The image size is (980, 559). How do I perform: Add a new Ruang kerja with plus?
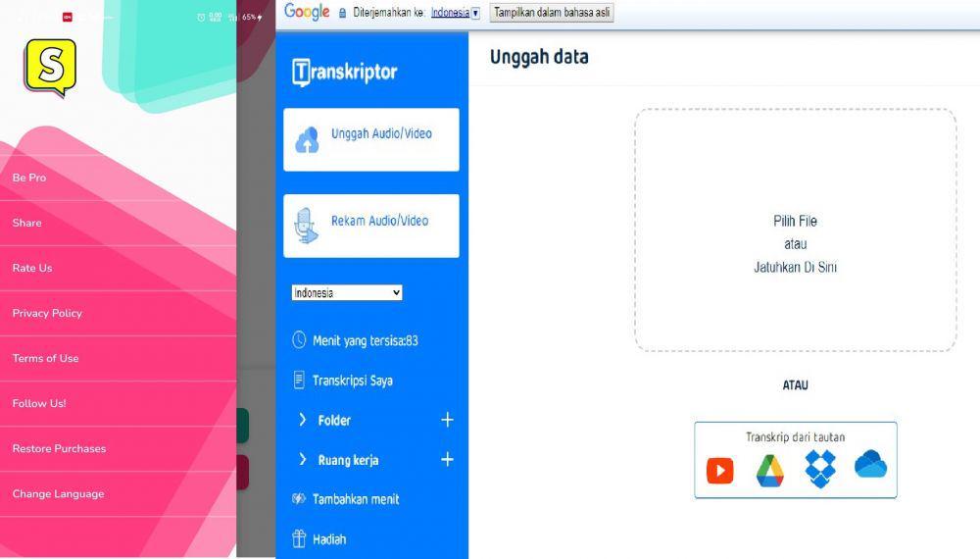pyautogui.click(x=447, y=460)
